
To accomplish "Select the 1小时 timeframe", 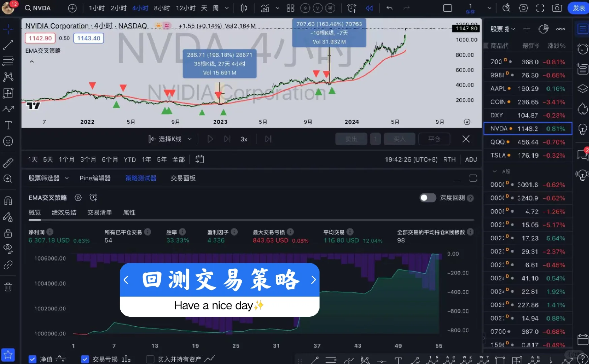I will point(97,8).
